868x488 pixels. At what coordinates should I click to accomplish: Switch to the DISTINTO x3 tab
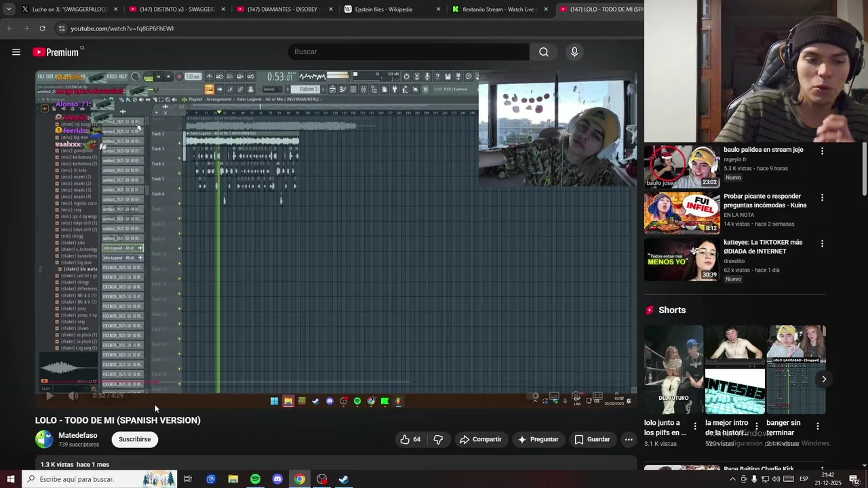[x=176, y=9]
